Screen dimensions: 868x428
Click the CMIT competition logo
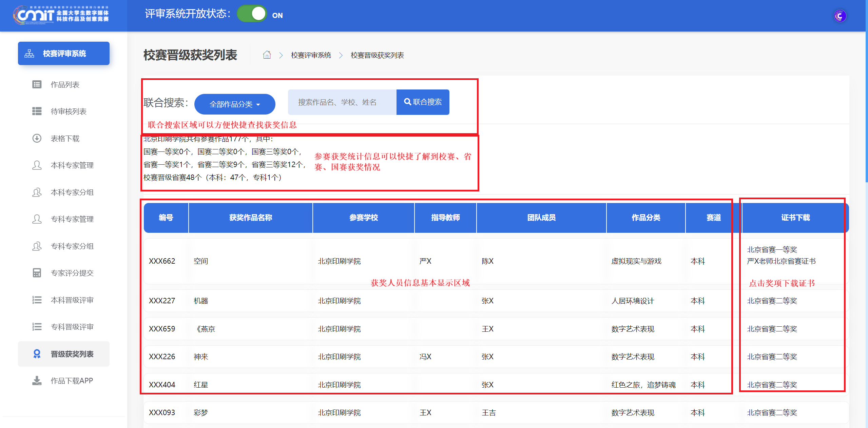pyautogui.click(x=61, y=15)
